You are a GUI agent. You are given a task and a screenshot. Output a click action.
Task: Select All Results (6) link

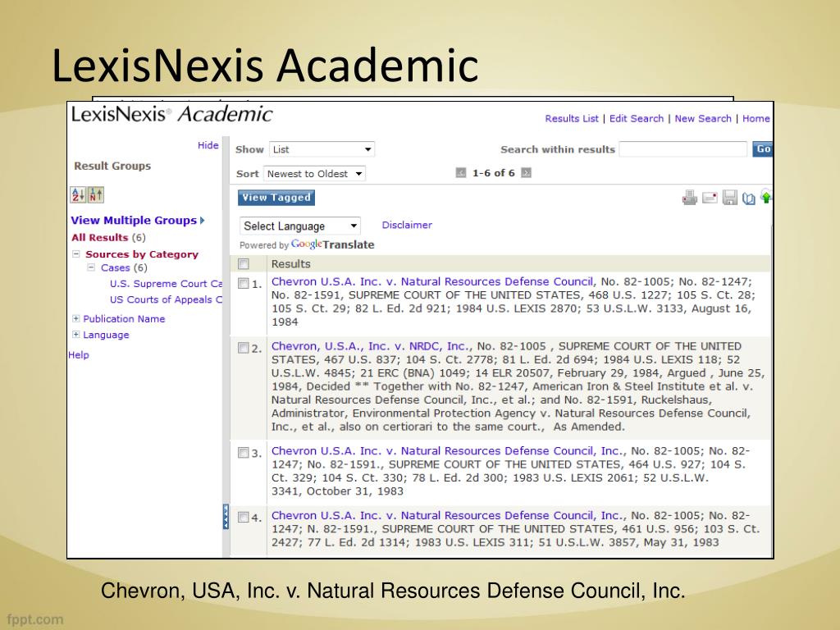tap(108, 237)
